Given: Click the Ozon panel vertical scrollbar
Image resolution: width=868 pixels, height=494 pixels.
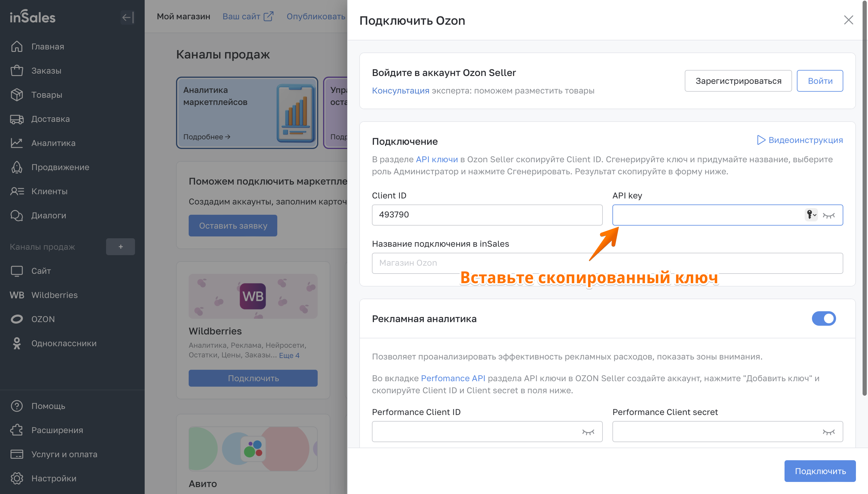Looking at the screenshot, I should pos(864,197).
